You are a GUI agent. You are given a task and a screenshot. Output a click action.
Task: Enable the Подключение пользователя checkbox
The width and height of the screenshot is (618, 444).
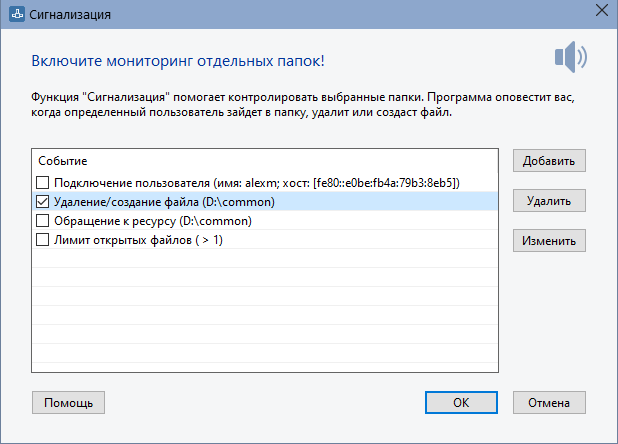pyautogui.click(x=43, y=183)
